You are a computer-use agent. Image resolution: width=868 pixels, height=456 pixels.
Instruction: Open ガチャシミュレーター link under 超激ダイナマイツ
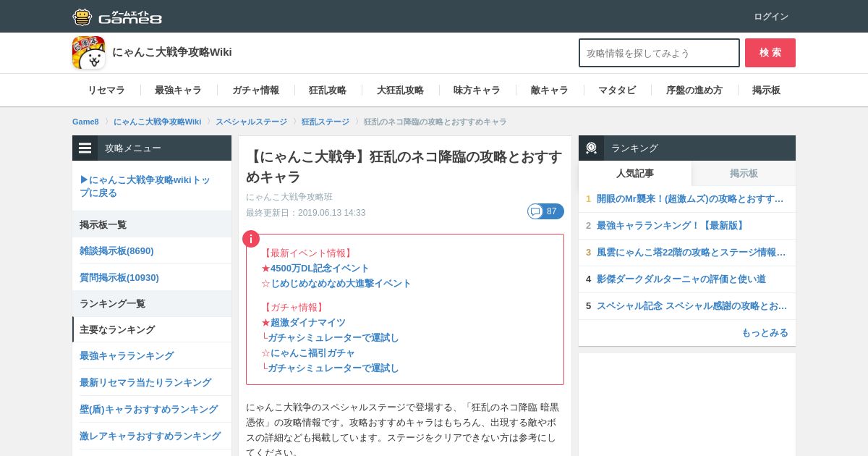click(333, 337)
